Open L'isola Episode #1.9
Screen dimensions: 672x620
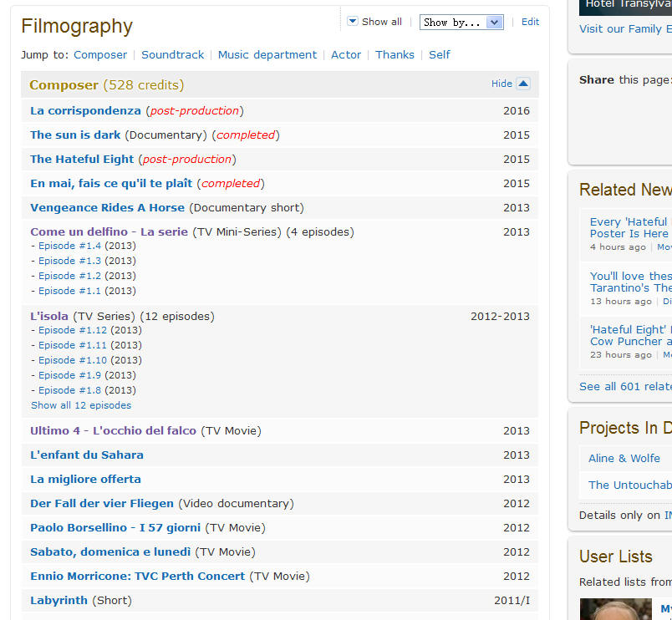[69, 375]
